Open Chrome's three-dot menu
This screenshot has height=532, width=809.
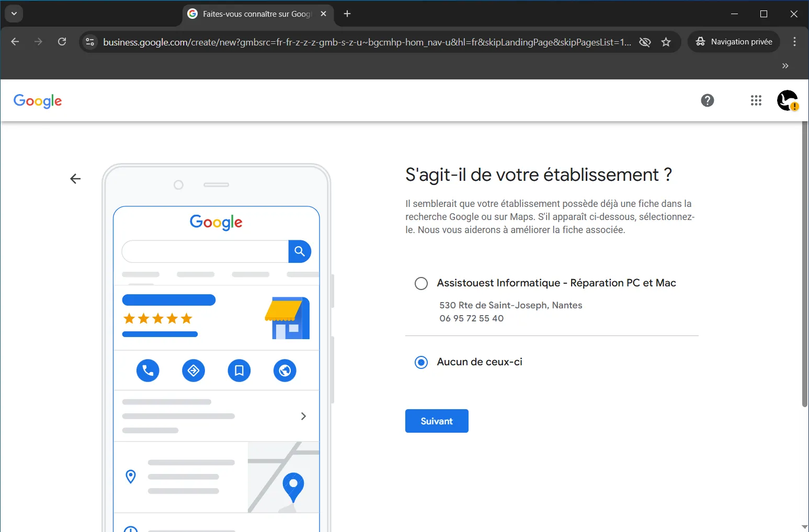(794, 42)
